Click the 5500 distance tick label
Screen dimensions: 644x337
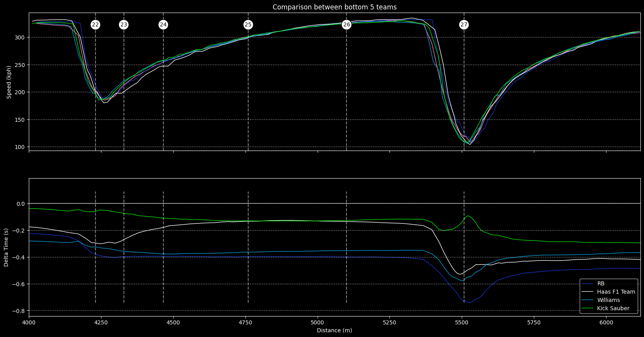[x=462, y=322]
